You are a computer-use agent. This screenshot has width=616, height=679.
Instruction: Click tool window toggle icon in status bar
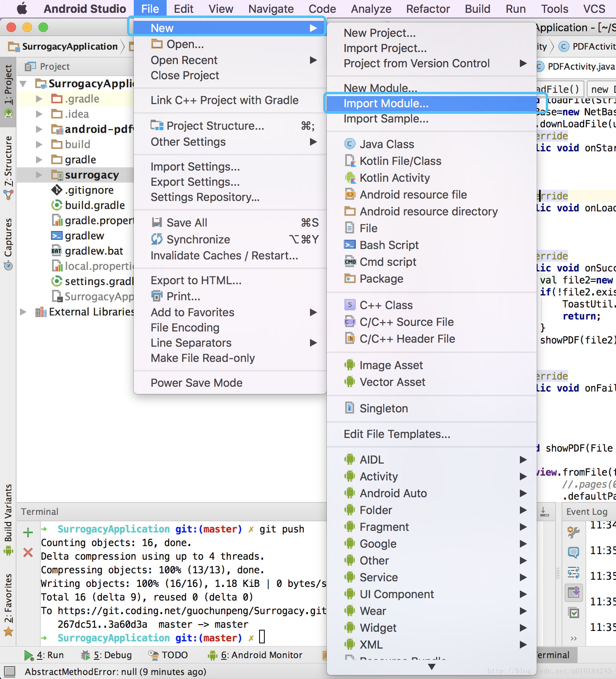click(9, 671)
